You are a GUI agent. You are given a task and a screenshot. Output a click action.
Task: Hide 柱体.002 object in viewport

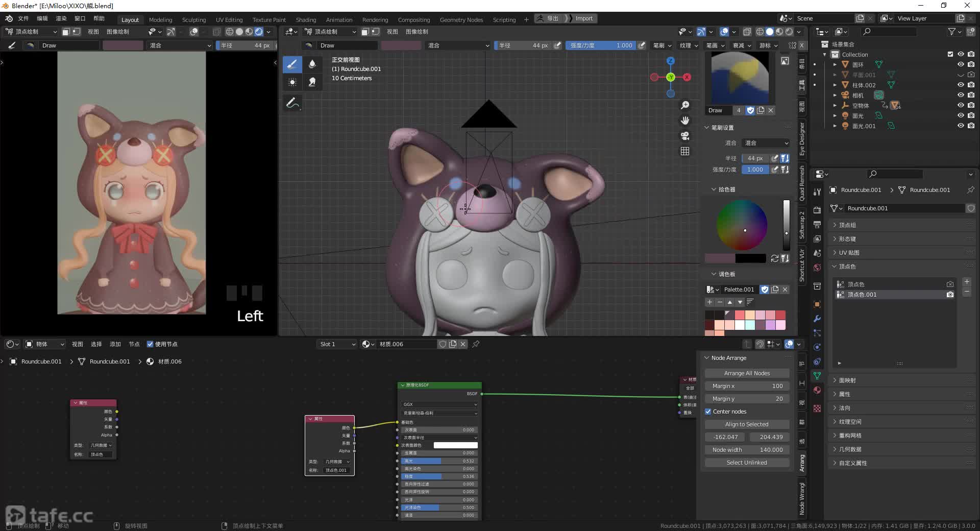[x=961, y=85]
